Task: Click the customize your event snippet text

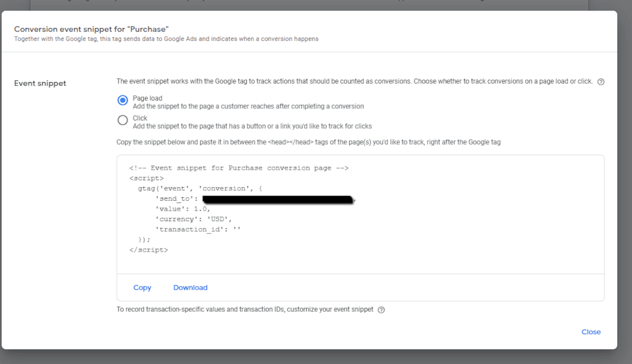Action: 332,309
